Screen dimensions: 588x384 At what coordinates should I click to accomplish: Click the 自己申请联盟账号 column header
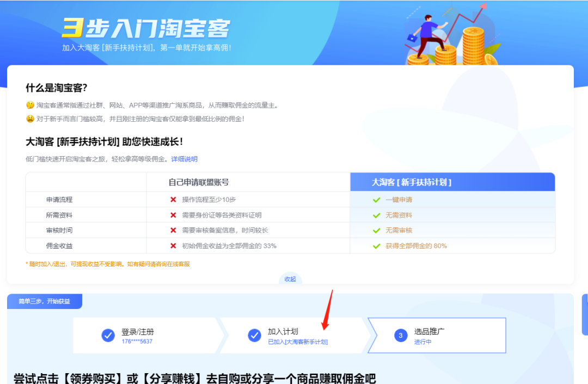coord(248,182)
